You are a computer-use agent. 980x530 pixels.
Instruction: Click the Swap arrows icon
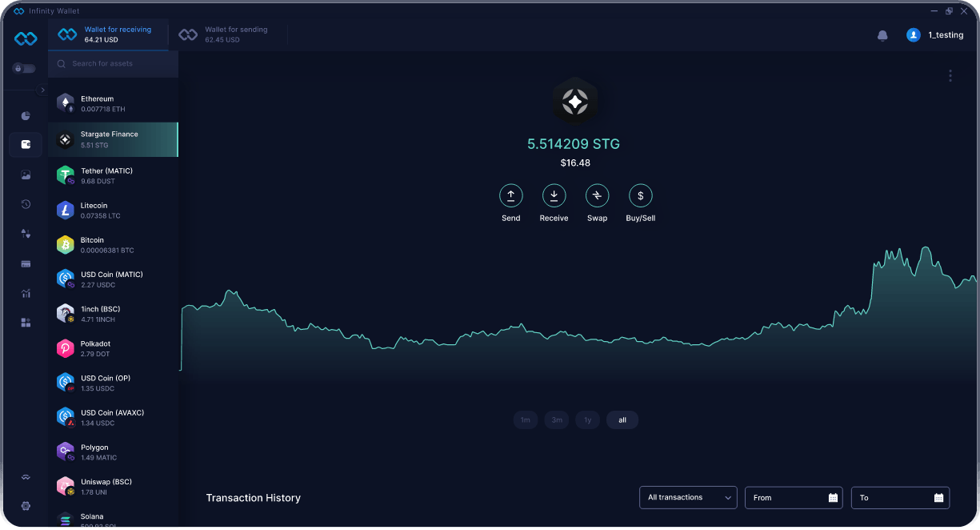tap(597, 195)
